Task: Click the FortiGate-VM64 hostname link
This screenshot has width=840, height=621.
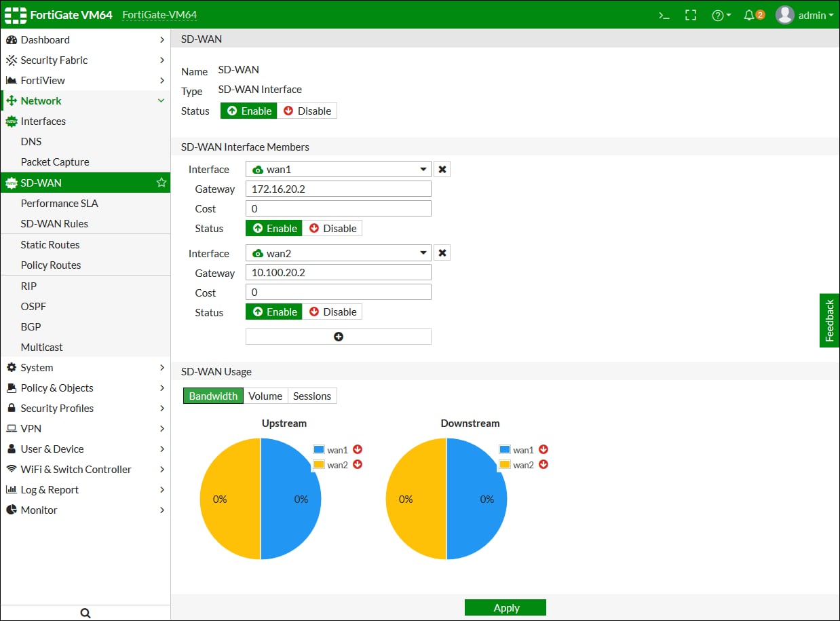Action: [x=159, y=15]
